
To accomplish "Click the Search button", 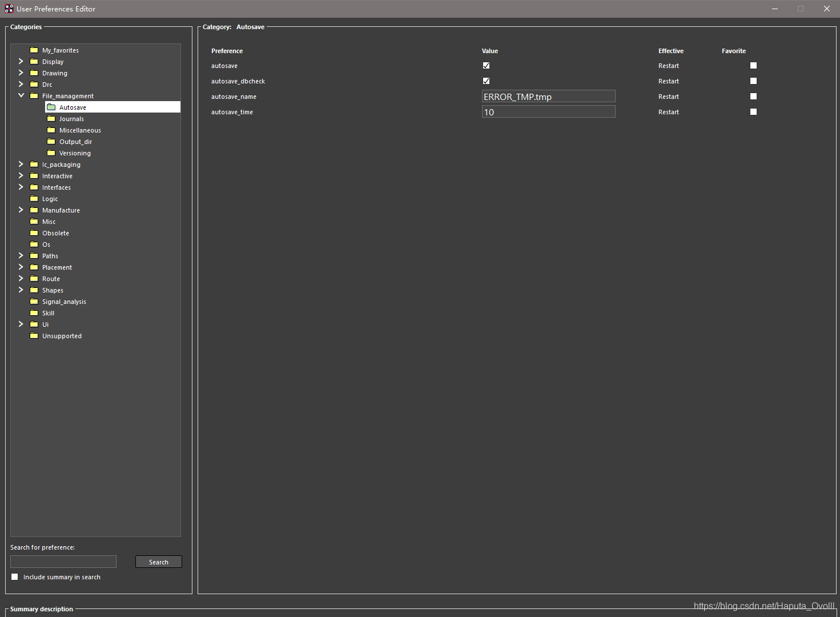I will pos(159,562).
